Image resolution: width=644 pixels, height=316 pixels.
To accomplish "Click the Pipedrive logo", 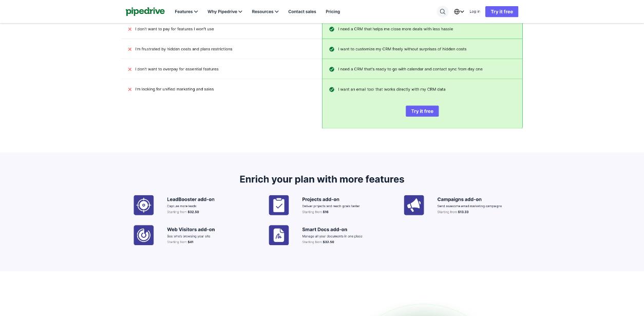I will point(146,11).
